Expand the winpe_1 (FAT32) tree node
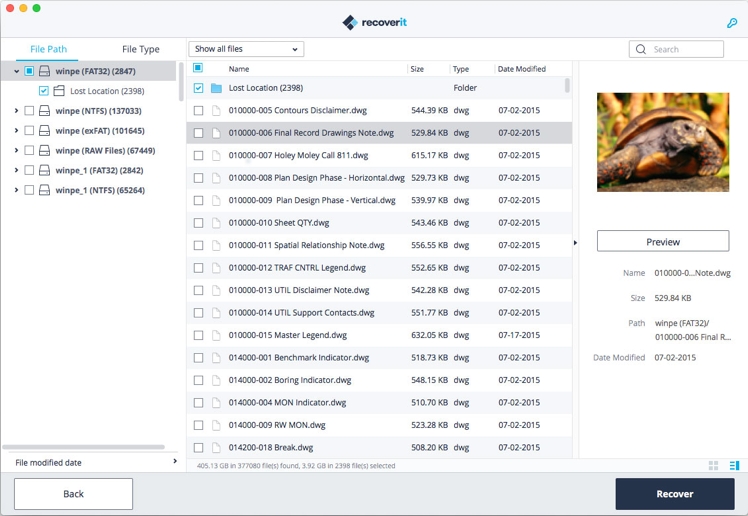This screenshot has width=748, height=516. click(x=16, y=171)
